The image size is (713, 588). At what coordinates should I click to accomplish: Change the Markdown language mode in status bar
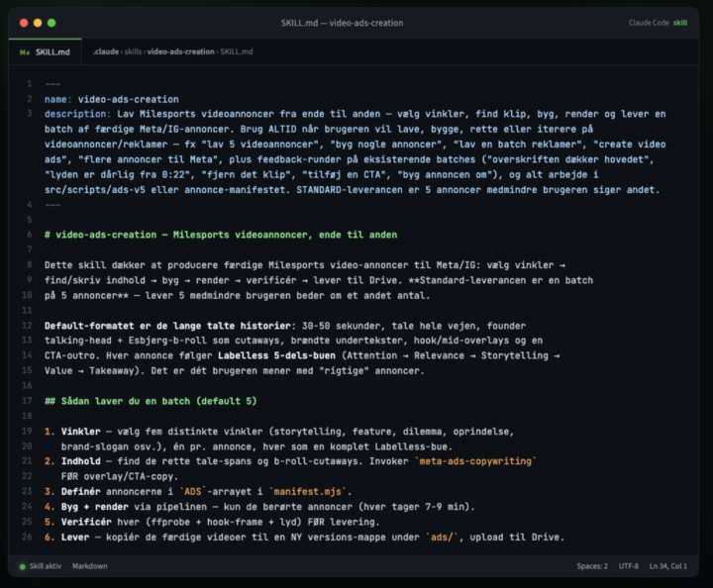click(x=90, y=566)
